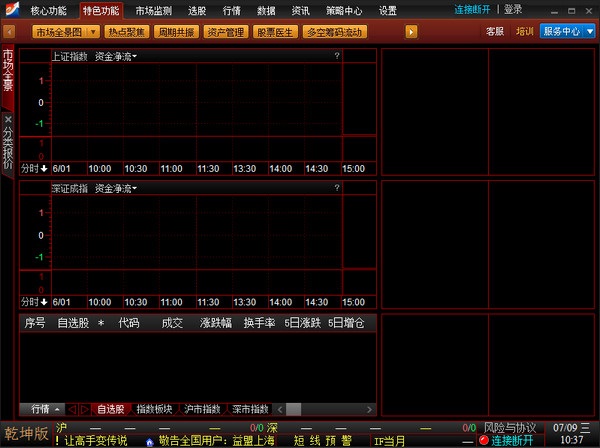This screenshot has height=448, width=600.
Task: Open 培训 training link
Action: coord(525,31)
